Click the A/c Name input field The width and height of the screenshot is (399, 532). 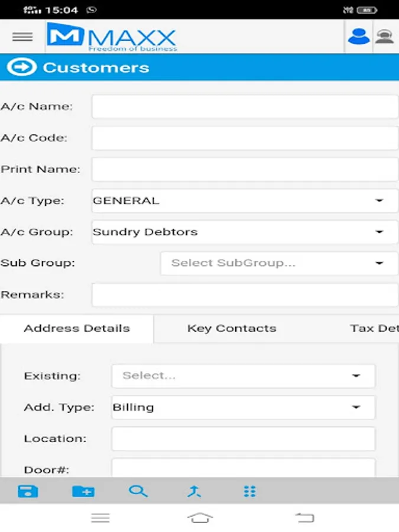[245, 107]
